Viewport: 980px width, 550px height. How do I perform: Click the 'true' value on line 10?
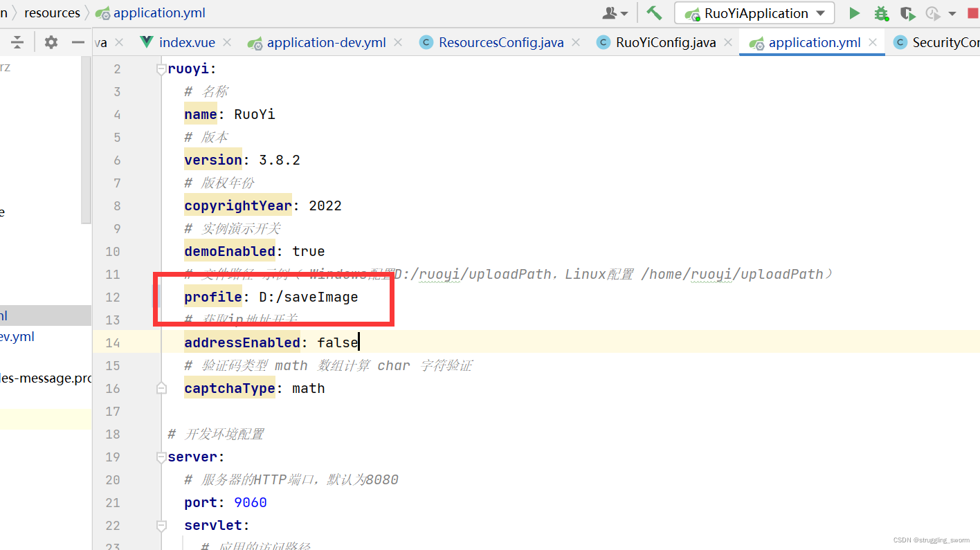click(309, 251)
